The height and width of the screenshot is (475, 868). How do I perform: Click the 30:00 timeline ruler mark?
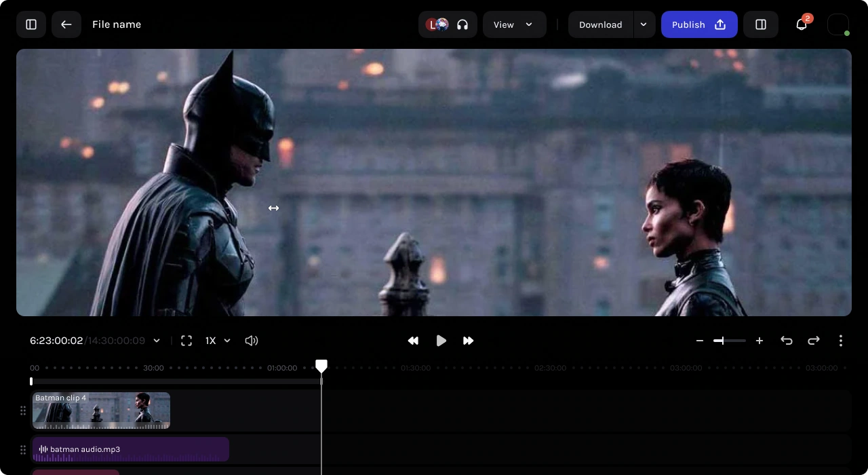[153, 368]
